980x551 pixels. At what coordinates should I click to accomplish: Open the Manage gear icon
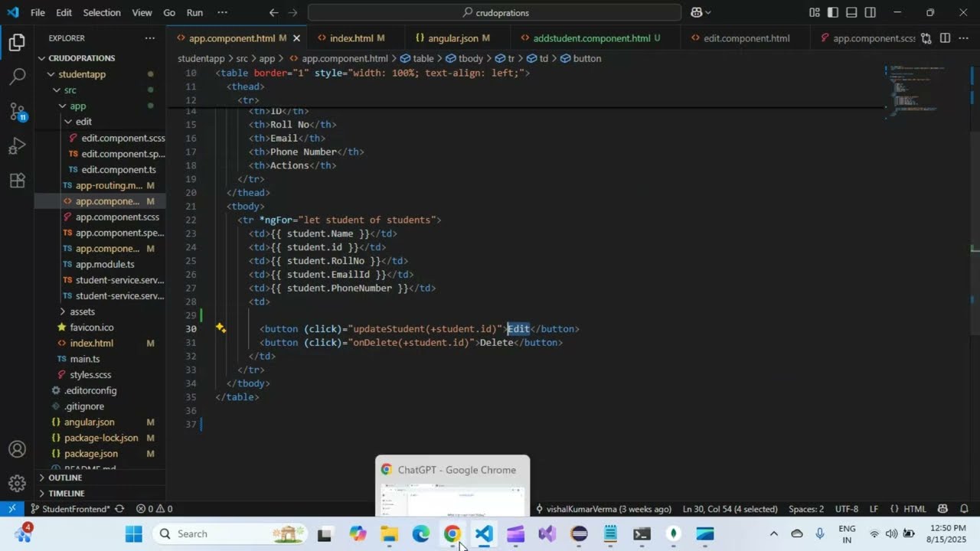click(x=17, y=484)
